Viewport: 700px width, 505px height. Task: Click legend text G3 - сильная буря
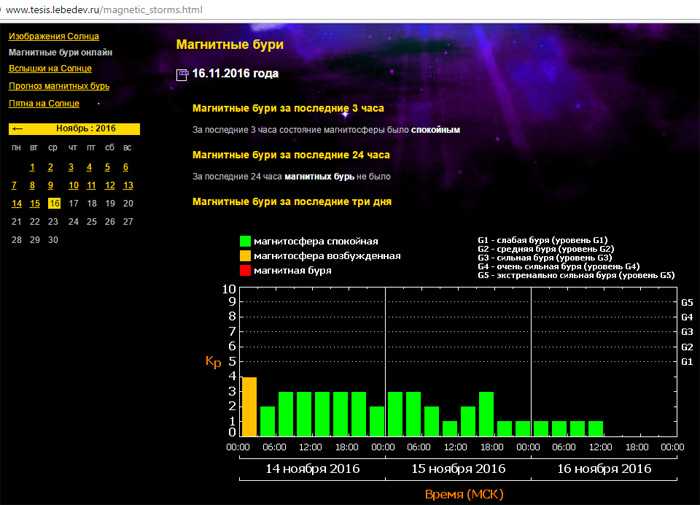(545, 258)
